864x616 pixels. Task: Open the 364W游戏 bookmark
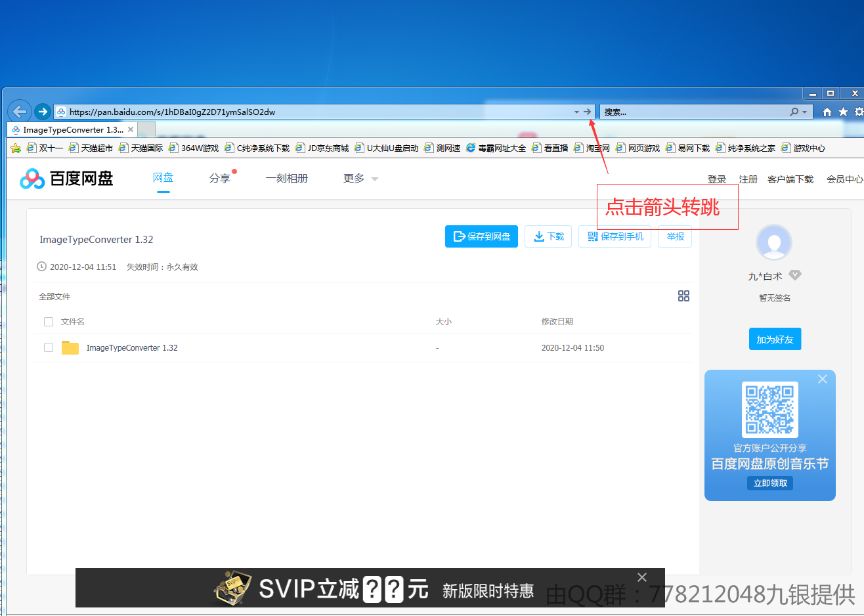tap(194, 148)
